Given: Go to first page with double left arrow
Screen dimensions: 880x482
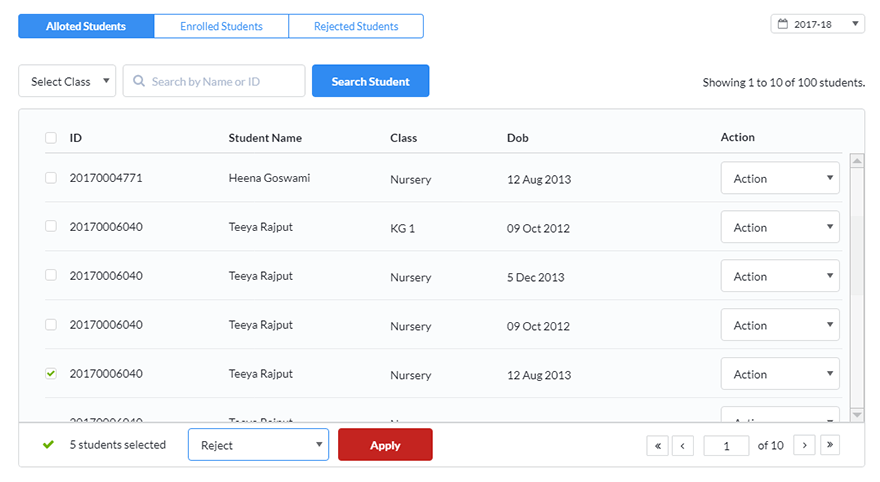Looking at the screenshot, I should point(657,446).
